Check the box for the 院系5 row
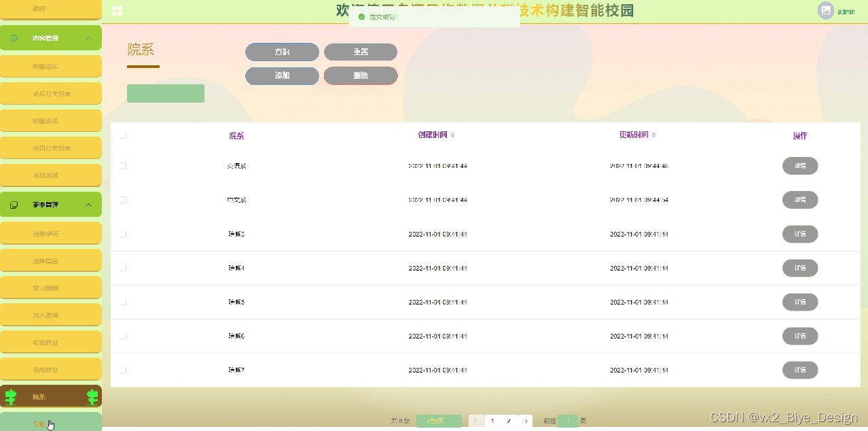The width and height of the screenshot is (868, 431). (x=123, y=302)
